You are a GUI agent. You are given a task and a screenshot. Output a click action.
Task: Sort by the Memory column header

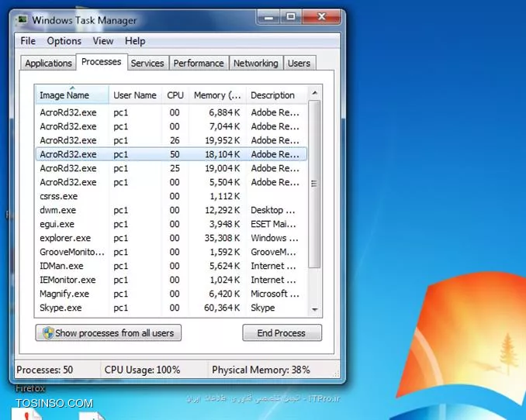tap(217, 95)
